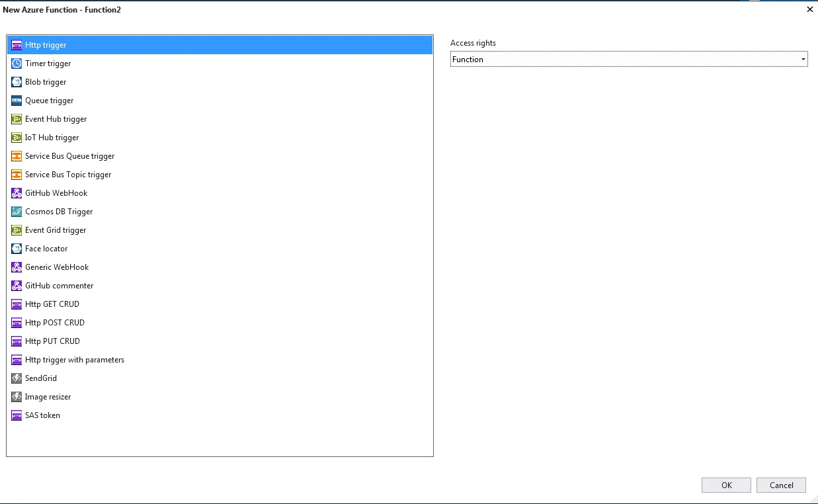The height and width of the screenshot is (504, 818).
Task: Click the Blob trigger icon
Action: click(17, 82)
